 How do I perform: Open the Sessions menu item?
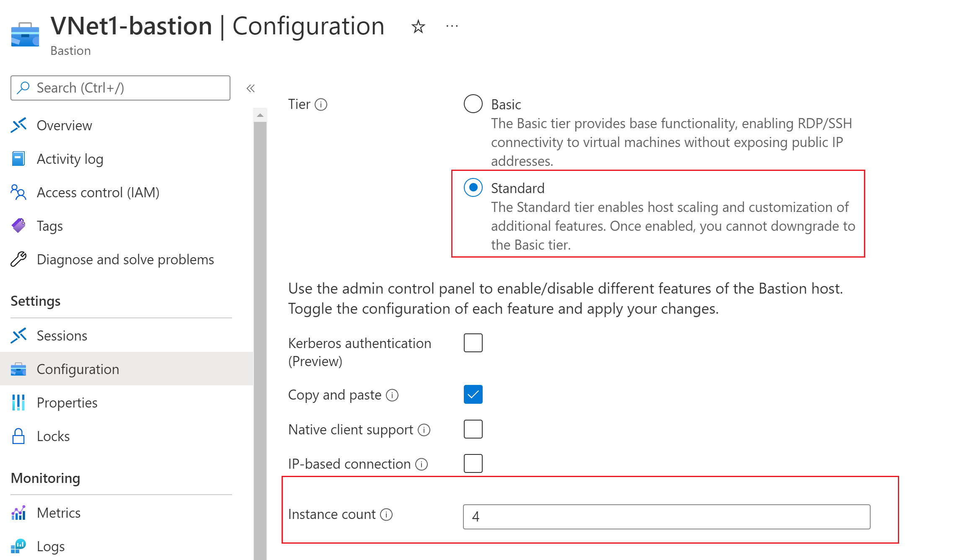pos(62,336)
